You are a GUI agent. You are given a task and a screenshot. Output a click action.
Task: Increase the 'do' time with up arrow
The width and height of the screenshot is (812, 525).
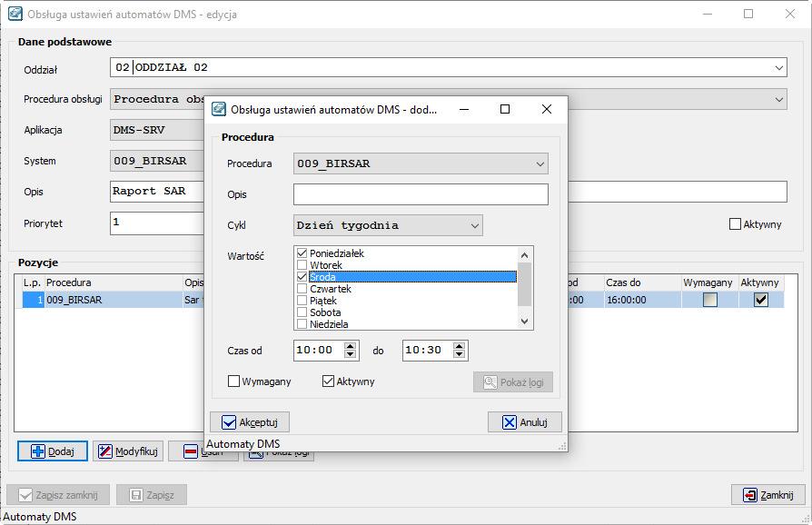click(459, 346)
